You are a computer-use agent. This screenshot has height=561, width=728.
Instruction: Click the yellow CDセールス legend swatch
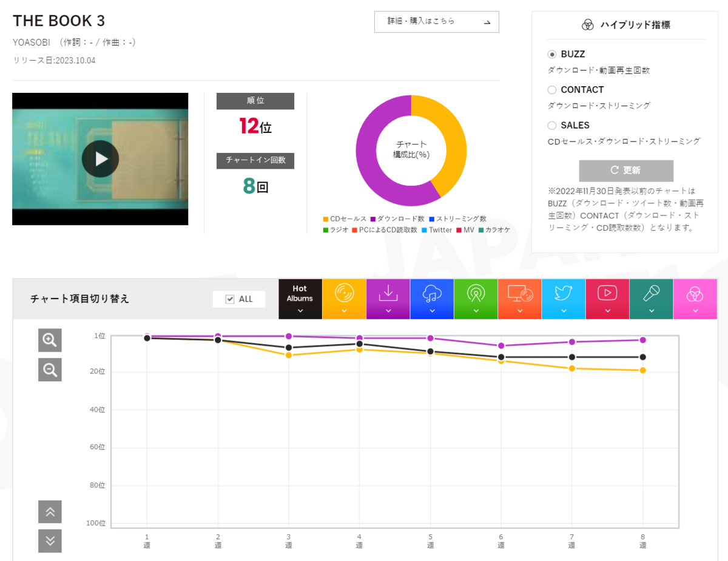point(326,219)
